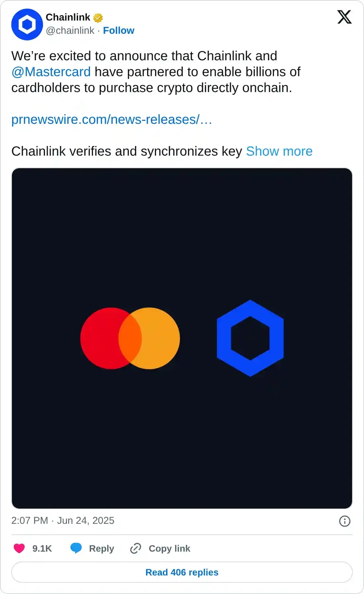Screen dimensions: 364x594
Task: Click the Follow link on the profile
Action: [119, 30]
